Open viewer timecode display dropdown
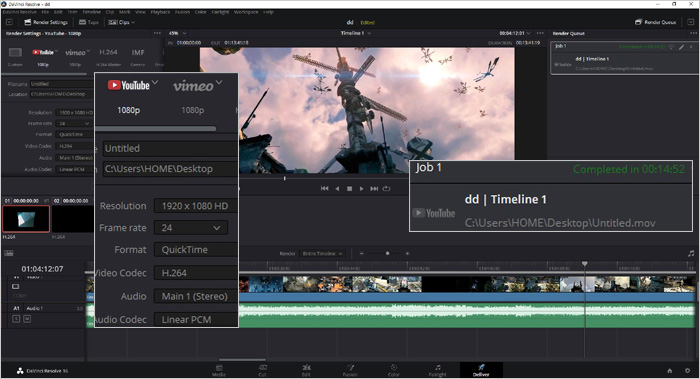700x379 pixels. (515, 33)
